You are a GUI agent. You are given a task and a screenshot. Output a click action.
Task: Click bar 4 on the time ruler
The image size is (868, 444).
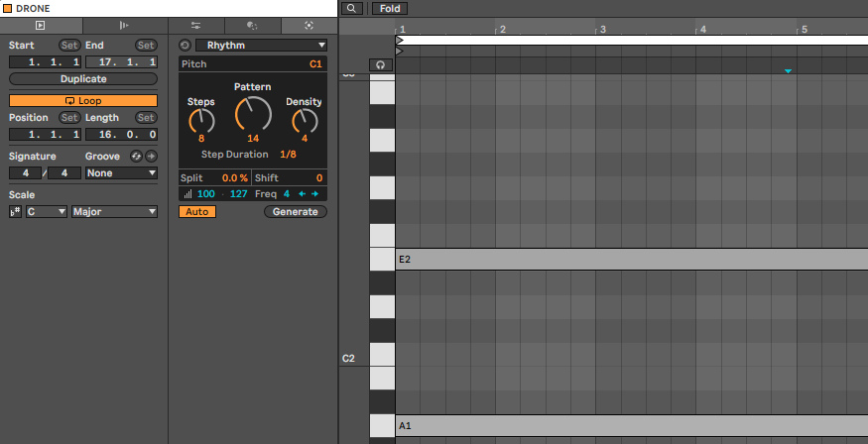tap(703, 30)
